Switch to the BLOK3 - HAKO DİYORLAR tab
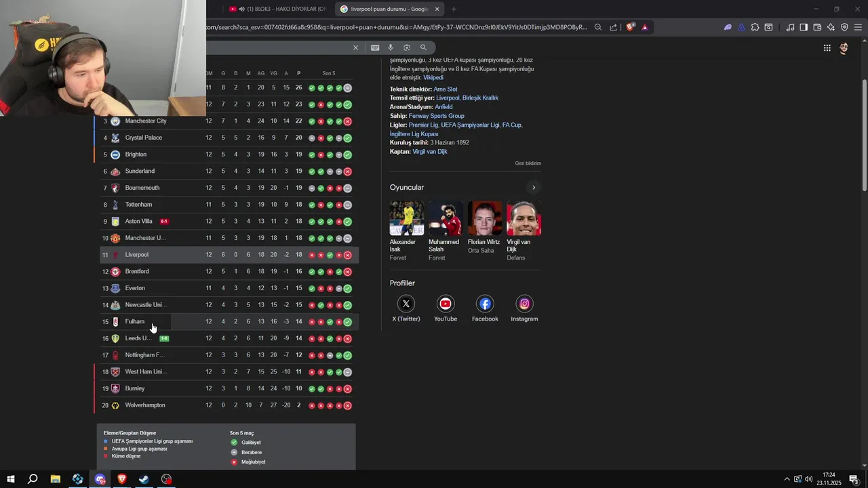The height and width of the screenshot is (488, 868). pos(279,9)
